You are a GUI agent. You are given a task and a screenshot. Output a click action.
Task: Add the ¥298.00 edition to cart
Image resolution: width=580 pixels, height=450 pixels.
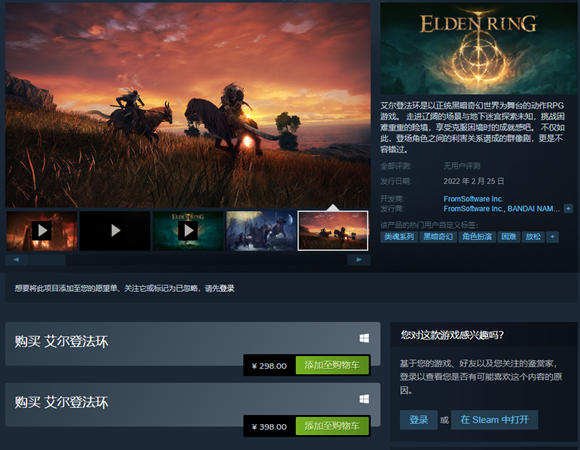tap(332, 365)
